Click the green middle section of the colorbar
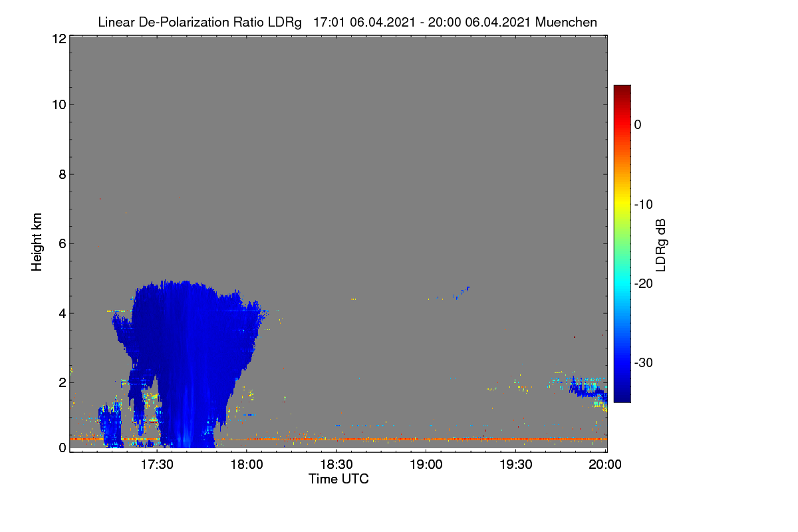Screen dimensions: 798x532 pyautogui.click(x=622, y=243)
